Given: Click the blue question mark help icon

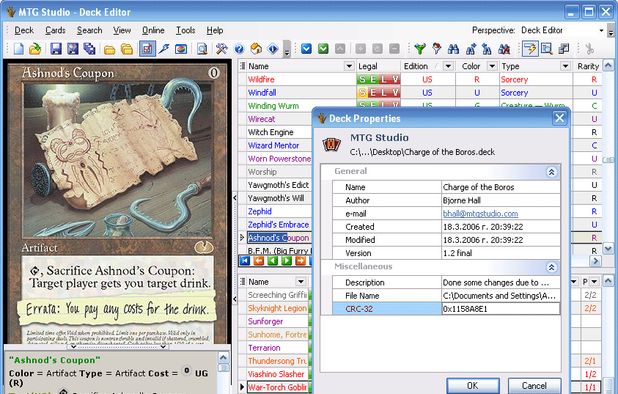Looking at the screenshot, I should (239, 49).
